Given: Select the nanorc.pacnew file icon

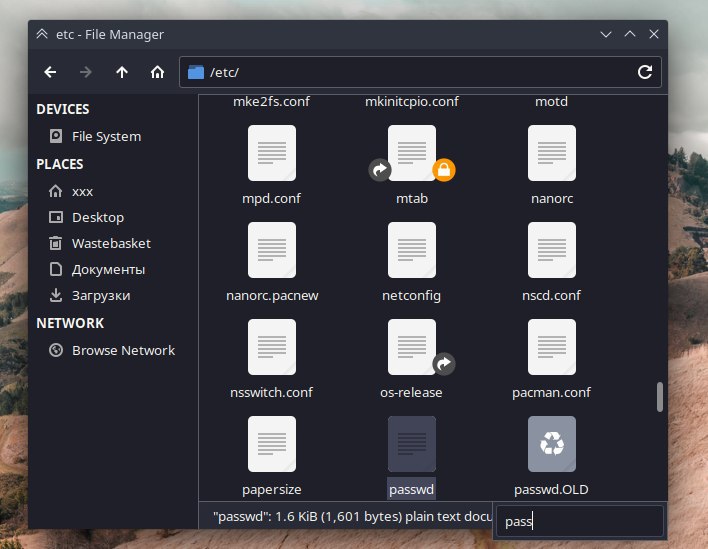Looking at the screenshot, I should (x=272, y=250).
